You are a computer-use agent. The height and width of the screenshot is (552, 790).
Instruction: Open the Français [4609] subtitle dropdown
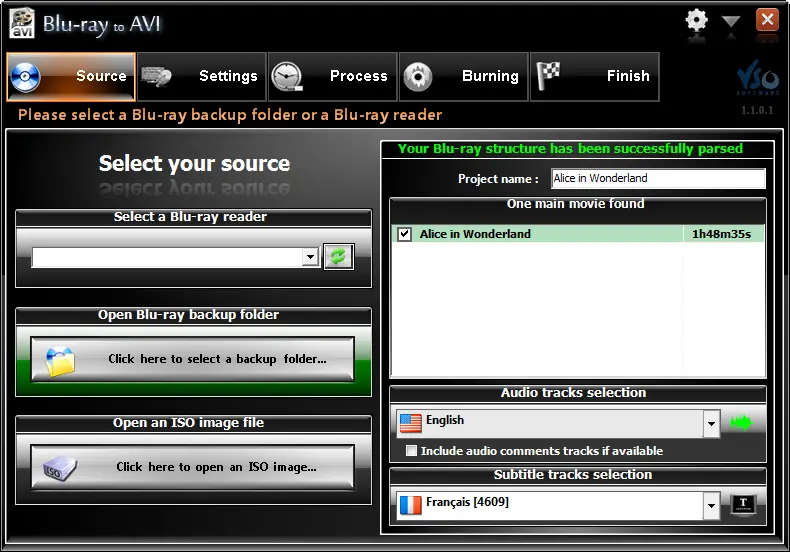[x=711, y=506]
